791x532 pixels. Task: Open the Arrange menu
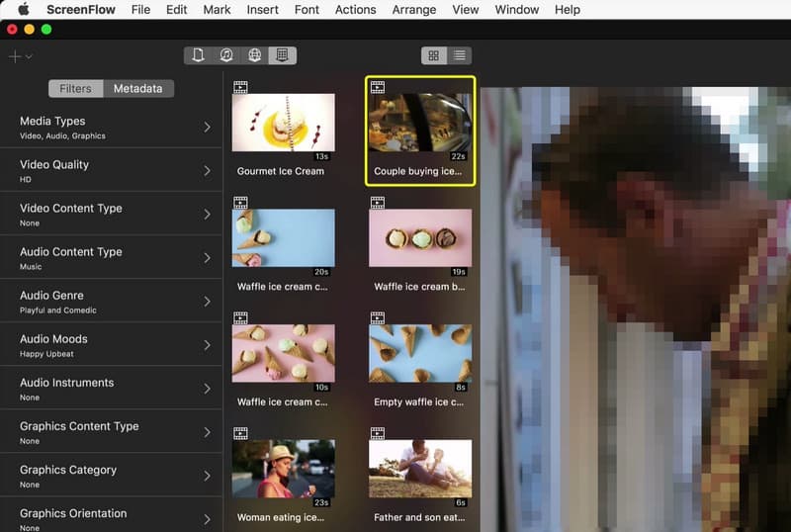click(413, 10)
